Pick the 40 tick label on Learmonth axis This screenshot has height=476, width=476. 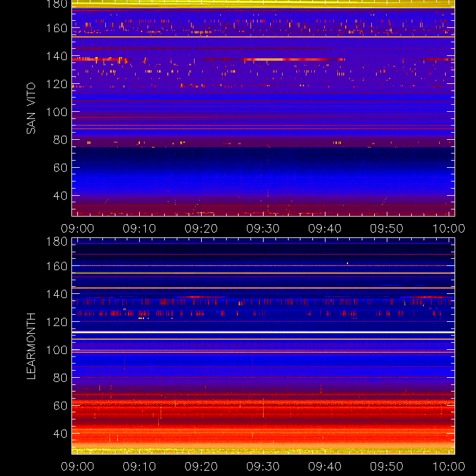[60, 434]
